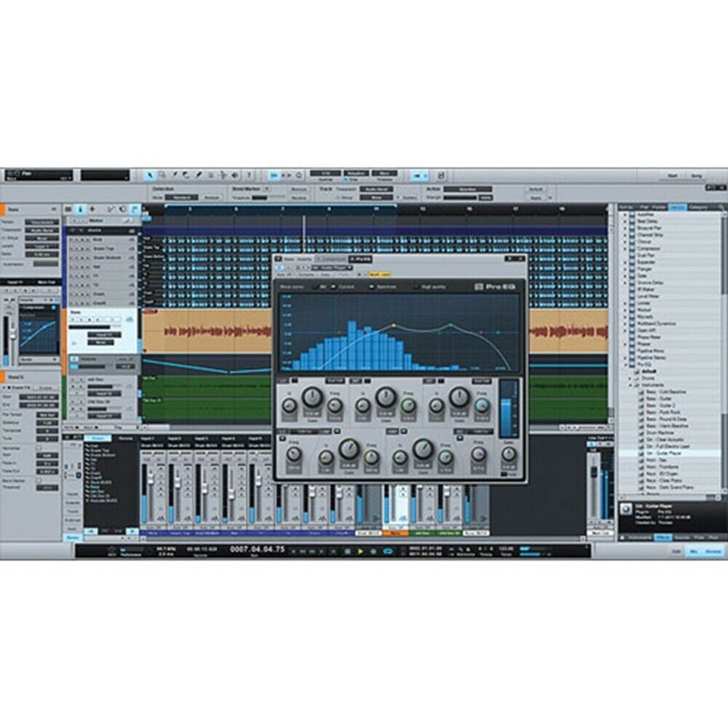Select the Mute tool in the toolbar
The width and height of the screenshot is (728, 728).
(x=210, y=175)
